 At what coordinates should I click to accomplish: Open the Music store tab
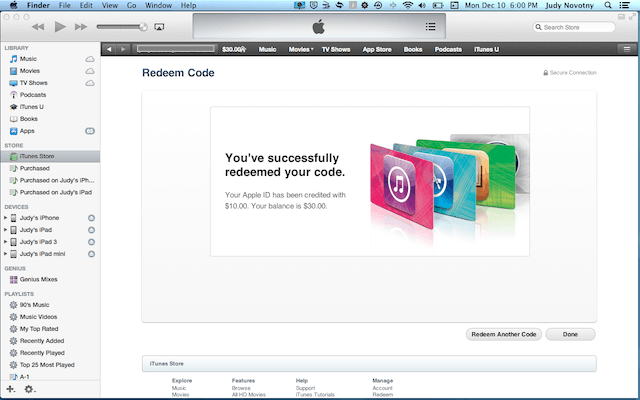click(x=267, y=49)
